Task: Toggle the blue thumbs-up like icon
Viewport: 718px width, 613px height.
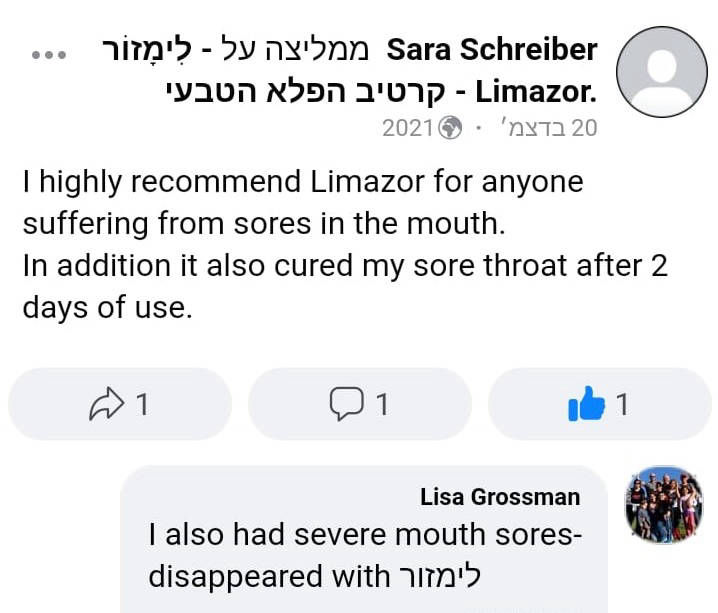Action: pos(586,404)
